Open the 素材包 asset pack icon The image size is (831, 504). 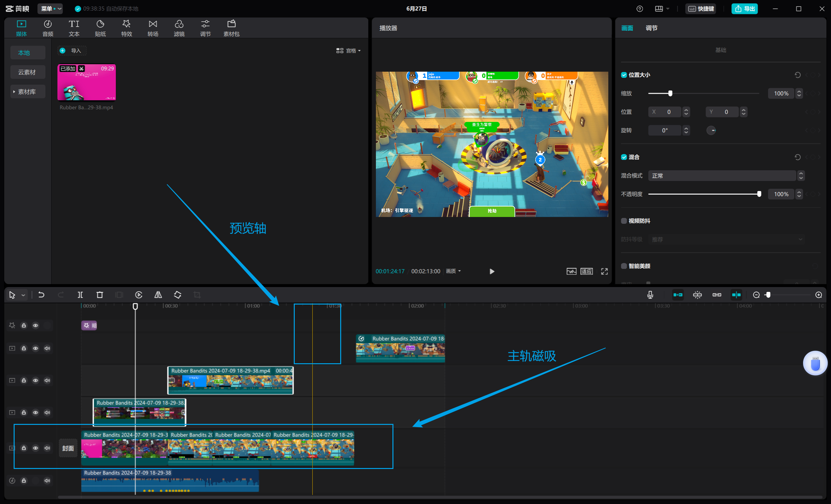point(232,28)
